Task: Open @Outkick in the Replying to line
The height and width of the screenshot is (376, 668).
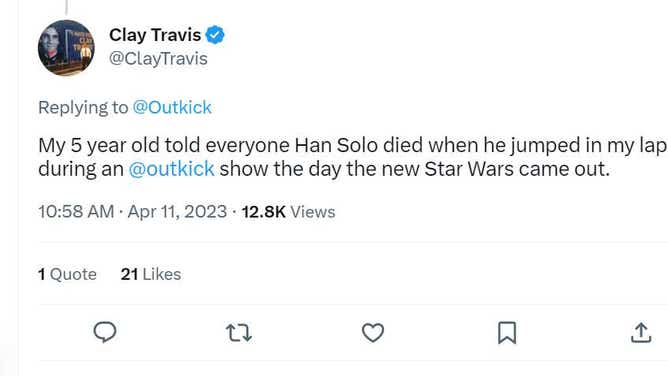Action: (x=172, y=107)
